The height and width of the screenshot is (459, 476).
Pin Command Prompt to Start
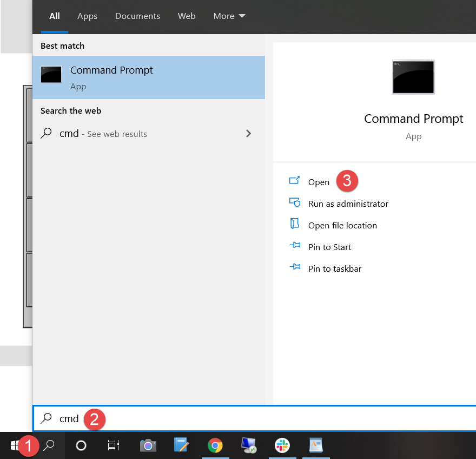click(329, 247)
